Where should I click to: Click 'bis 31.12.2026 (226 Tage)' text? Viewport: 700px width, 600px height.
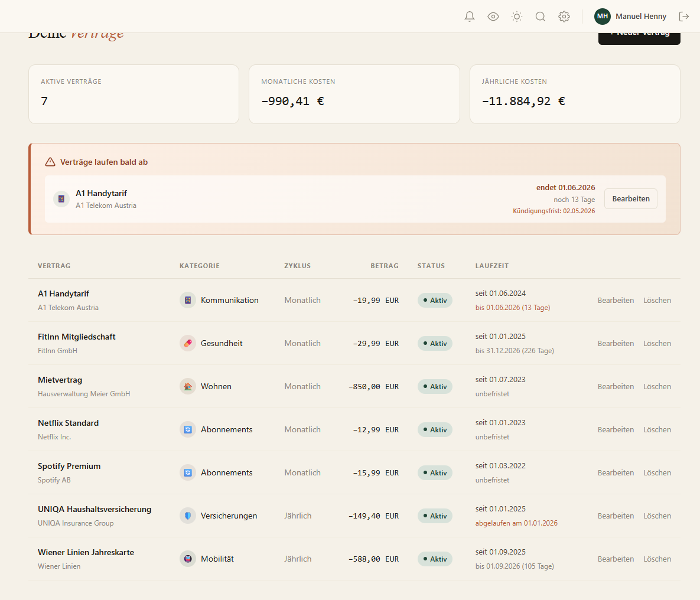(515, 351)
